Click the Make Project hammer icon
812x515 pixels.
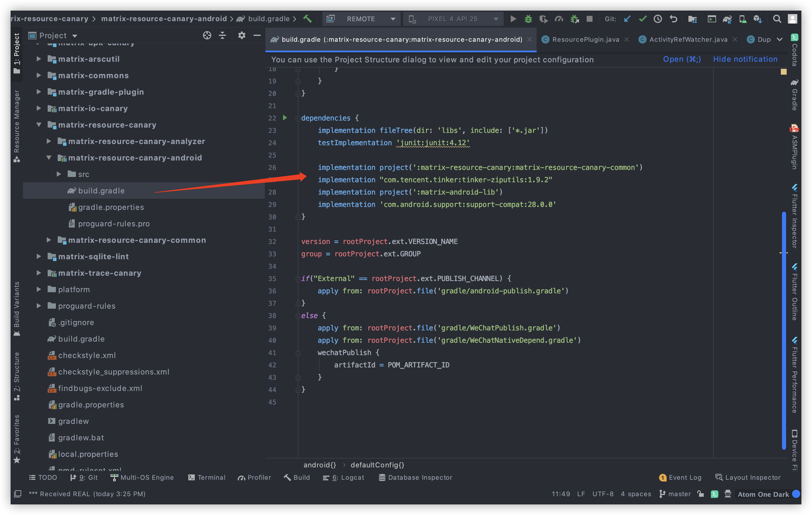[307, 19]
